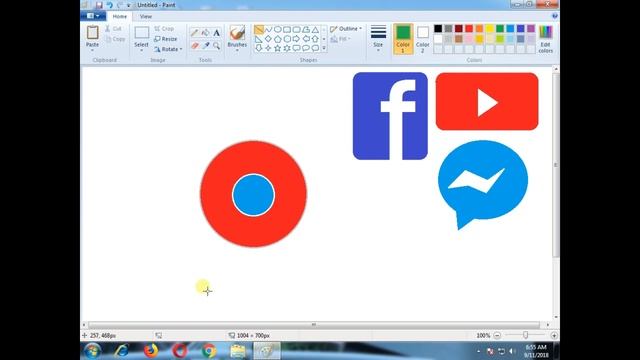Open the Windows Start button
This screenshot has width=640, height=360.
(93, 351)
